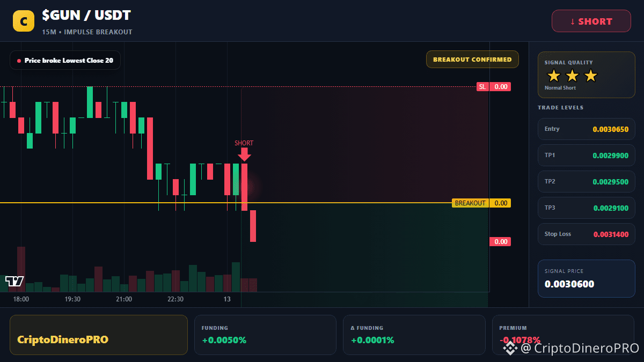Click the Premium -0.1078% card

tap(563, 335)
